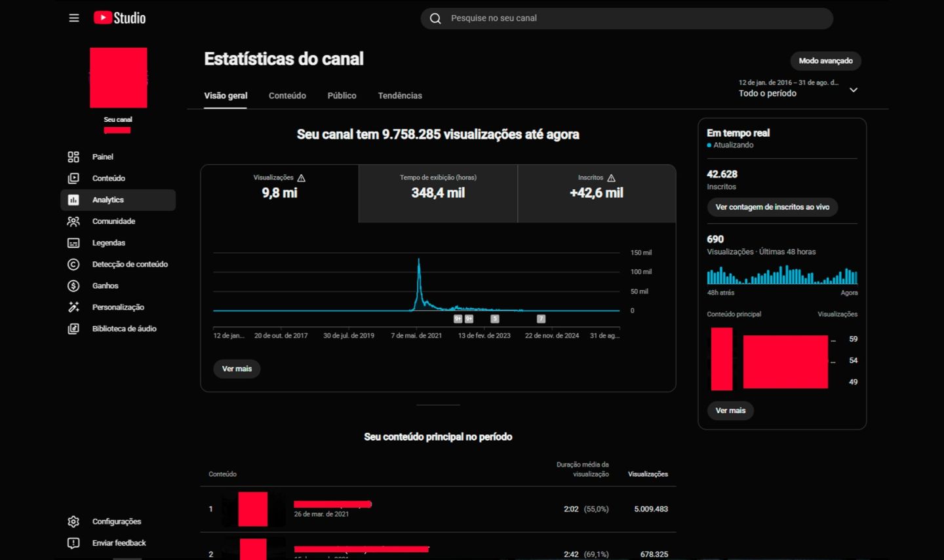
Task: Click the 26 de mar. de 2021 date
Action: tap(321, 514)
